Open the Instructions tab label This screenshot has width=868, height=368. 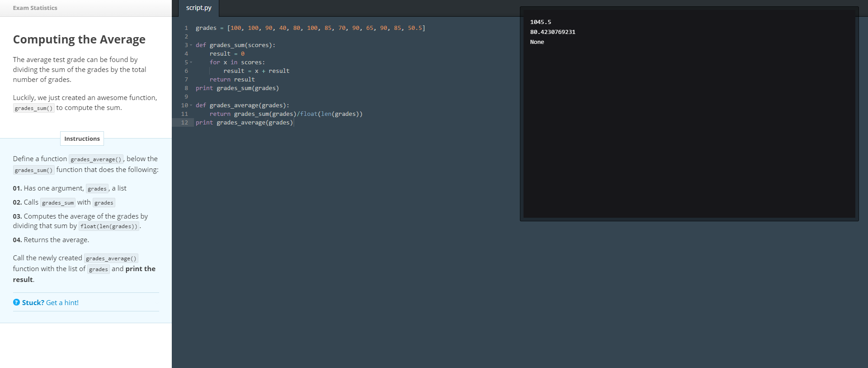click(82, 139)
